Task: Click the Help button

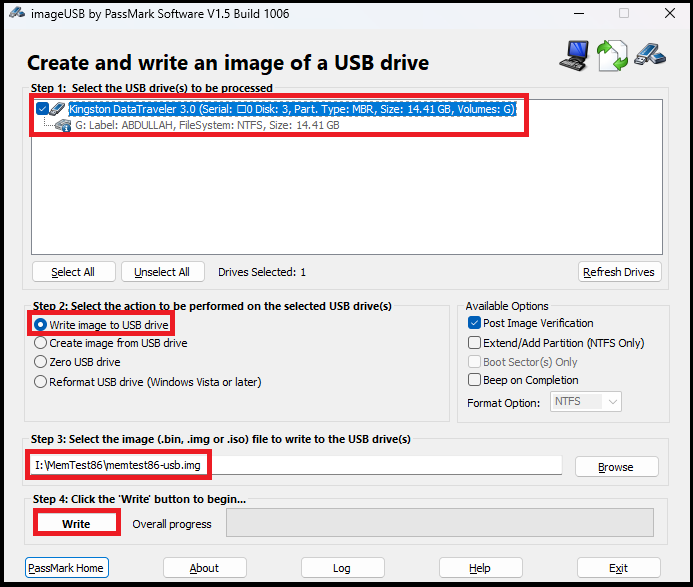Action: coord(480,568)
